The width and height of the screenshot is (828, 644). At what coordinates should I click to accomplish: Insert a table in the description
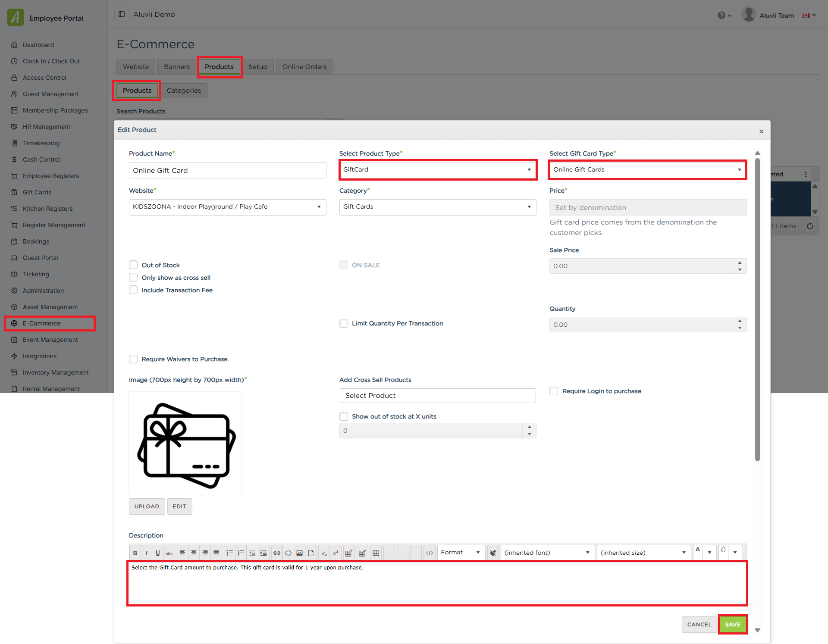[x=376, y=553]
